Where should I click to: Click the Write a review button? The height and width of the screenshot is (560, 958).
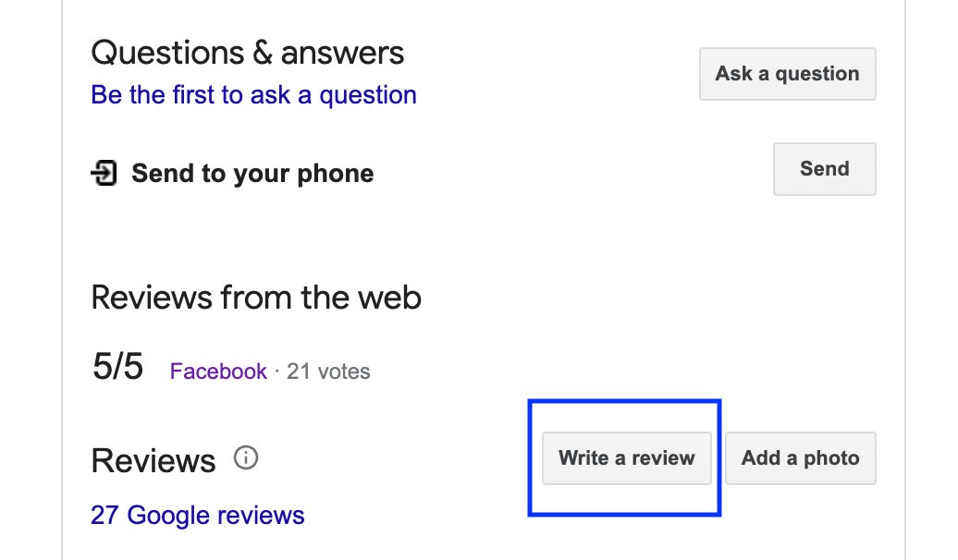point(626,458)
